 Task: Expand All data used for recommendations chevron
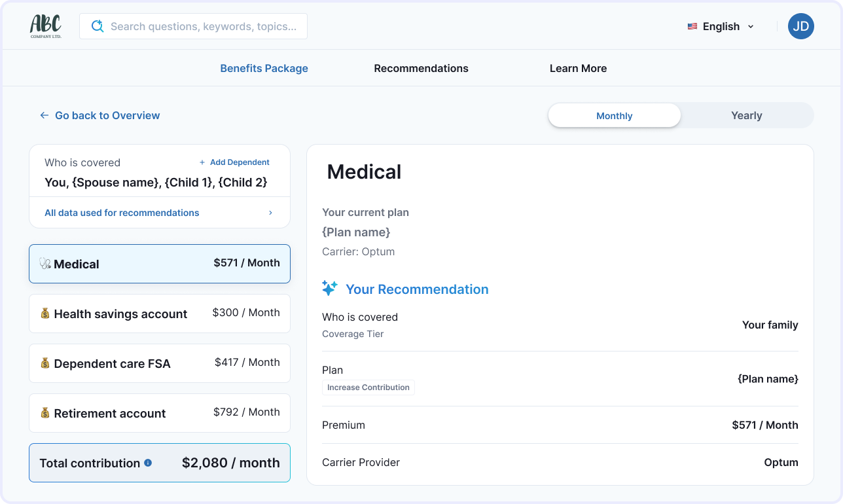tap(271, 213)
